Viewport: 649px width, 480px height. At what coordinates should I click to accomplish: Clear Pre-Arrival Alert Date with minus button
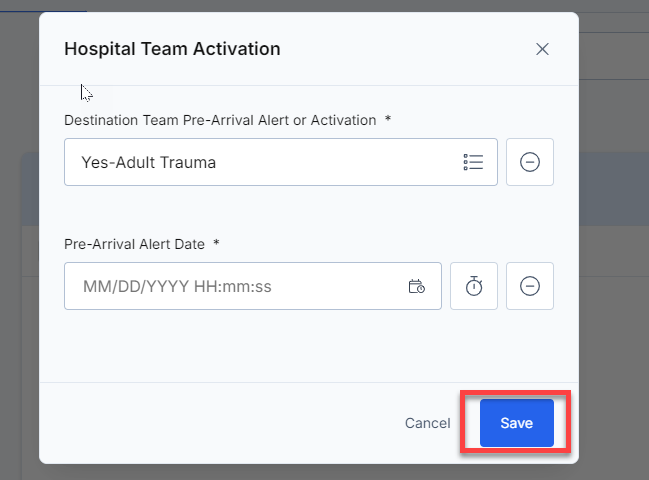click(x=529, y=286)
